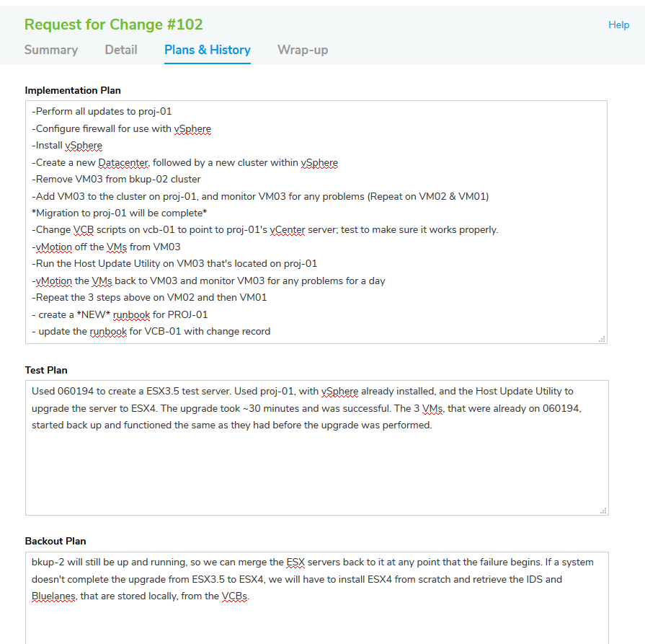Click the Test Plan label
Viewport: 645px width, 644px height.
coord(46,370)
